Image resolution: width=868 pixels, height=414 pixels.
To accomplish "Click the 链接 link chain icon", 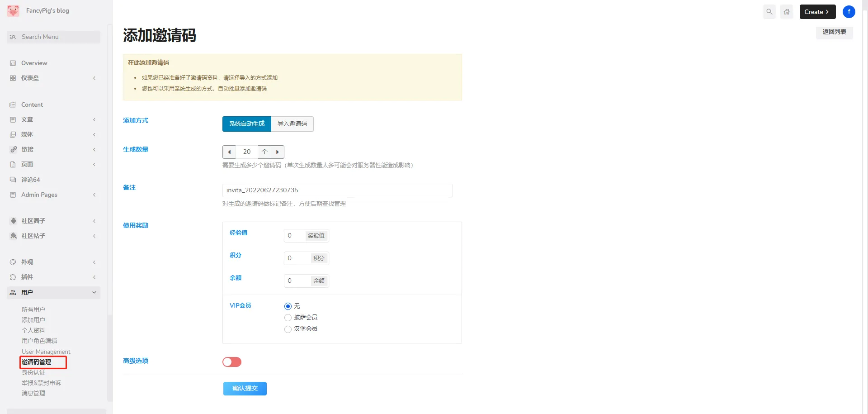I will (13, 150).
